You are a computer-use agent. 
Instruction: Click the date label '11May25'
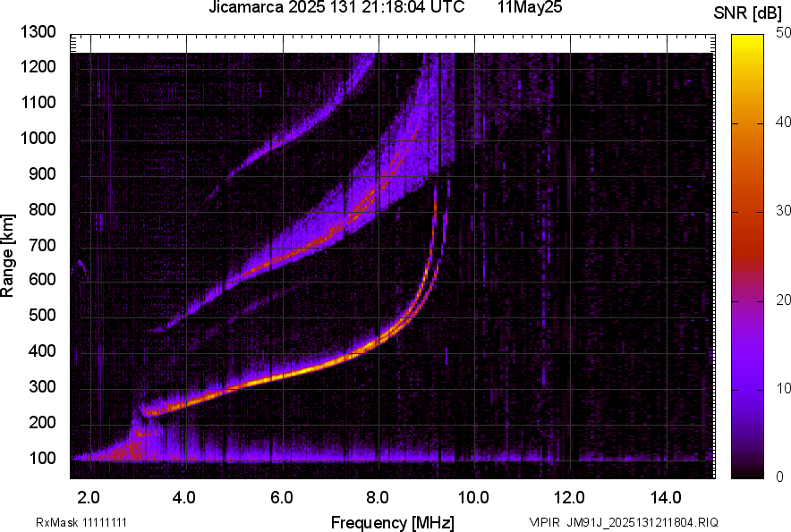(x=530, y=7)
